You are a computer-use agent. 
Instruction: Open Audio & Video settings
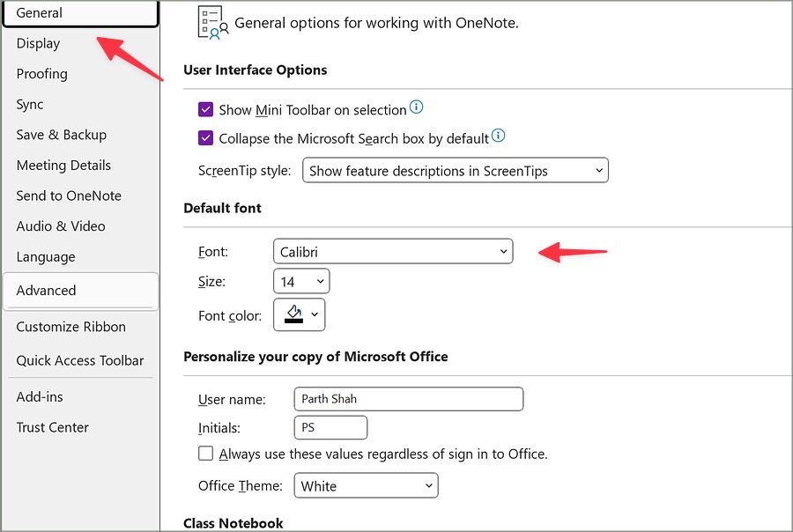(x=60, y=226)
